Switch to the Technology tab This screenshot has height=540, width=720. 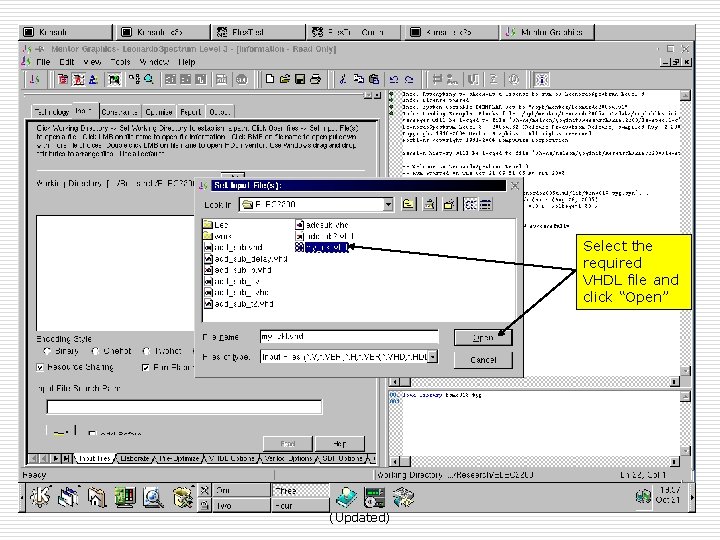51,112
